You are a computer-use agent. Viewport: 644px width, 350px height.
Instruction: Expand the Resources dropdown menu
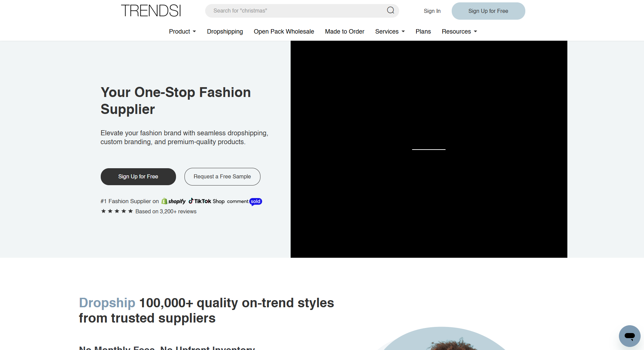coord(459,32)
